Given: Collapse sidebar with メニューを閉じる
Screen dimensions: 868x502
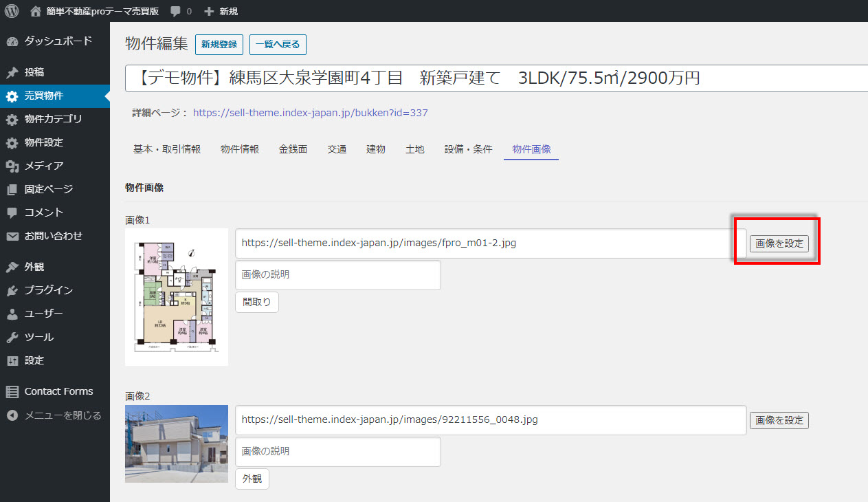Looking at the screenshot, I should point(63,415).
